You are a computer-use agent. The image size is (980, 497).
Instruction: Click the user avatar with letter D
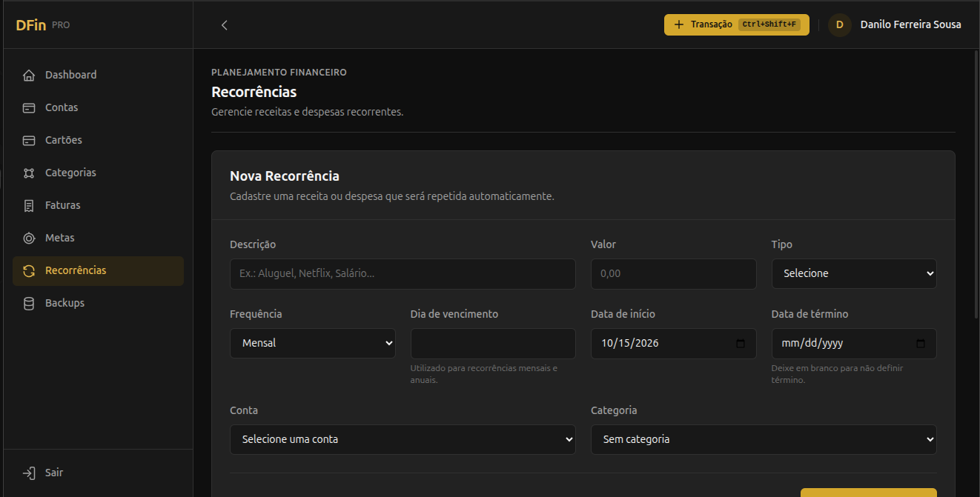coord(839,24)
